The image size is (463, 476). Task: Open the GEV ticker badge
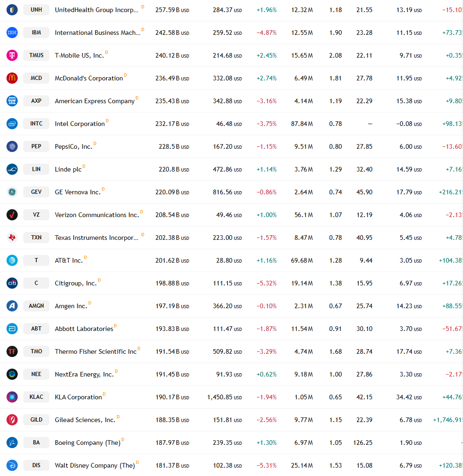click(36, 192)
